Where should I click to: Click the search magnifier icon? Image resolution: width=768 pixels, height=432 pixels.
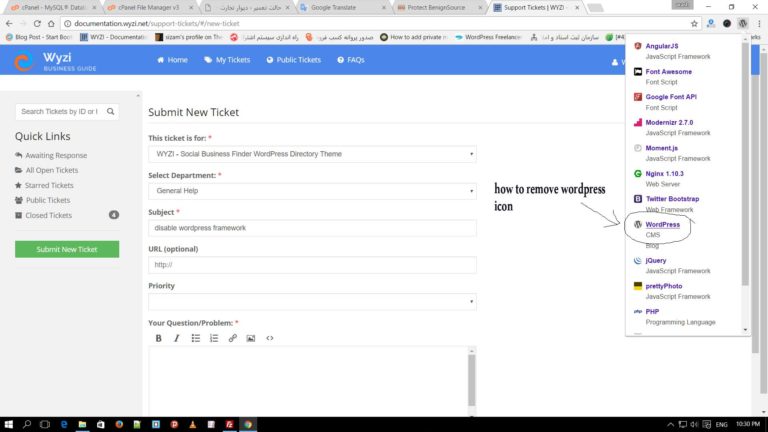[111, 112]
